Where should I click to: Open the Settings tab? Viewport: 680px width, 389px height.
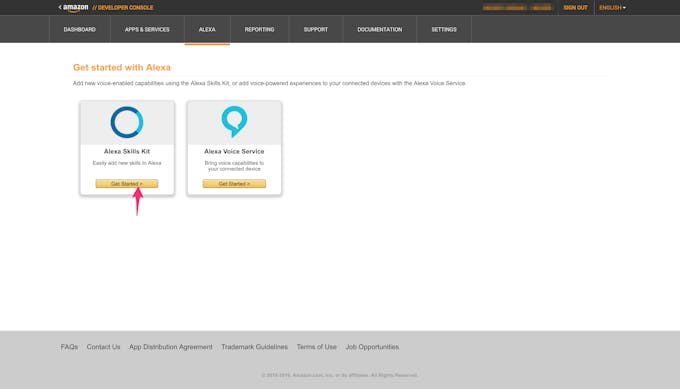point(444,29)
